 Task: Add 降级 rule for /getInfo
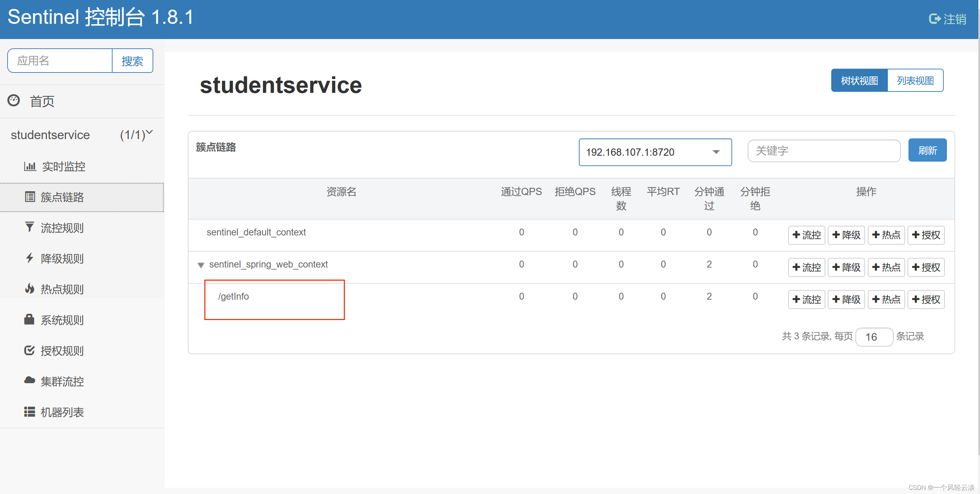846,299
